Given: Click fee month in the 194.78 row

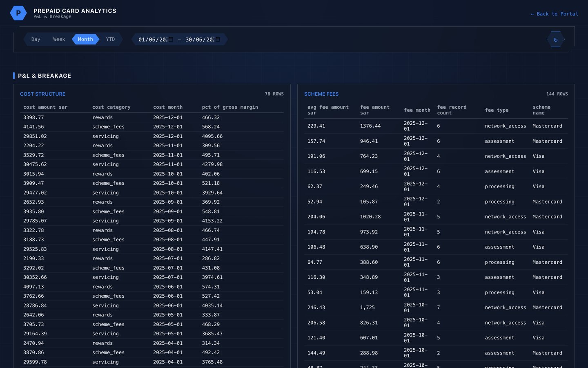Looking at the screenshot, I should coord(416,232).
